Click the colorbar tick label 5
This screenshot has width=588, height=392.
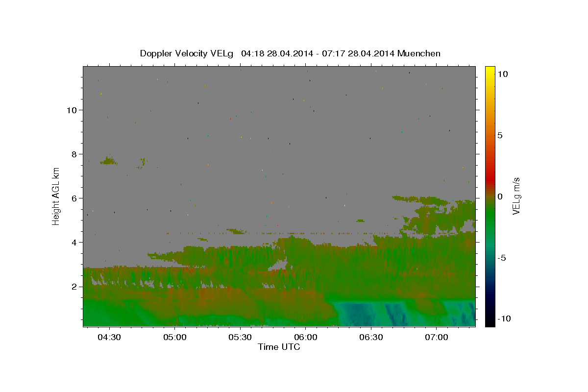pos(500,135)
